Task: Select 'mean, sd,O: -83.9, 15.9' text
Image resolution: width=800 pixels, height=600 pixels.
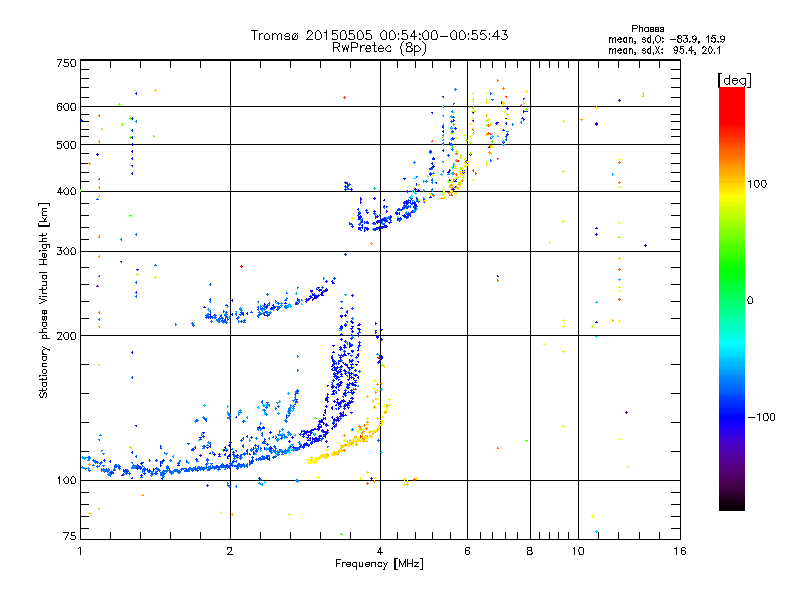Action: click(x=666, y=39)
